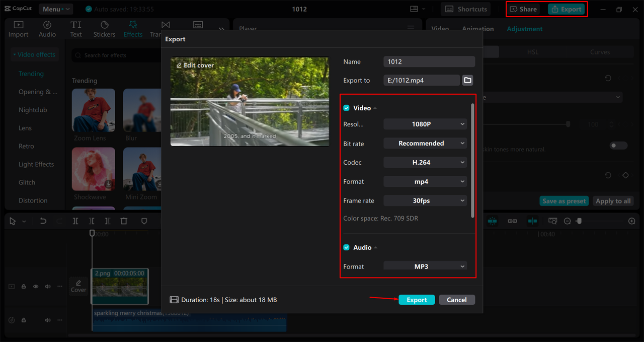Collapse the Audio settings section arrow
The image size is (644, 342).
coord(375,248)
